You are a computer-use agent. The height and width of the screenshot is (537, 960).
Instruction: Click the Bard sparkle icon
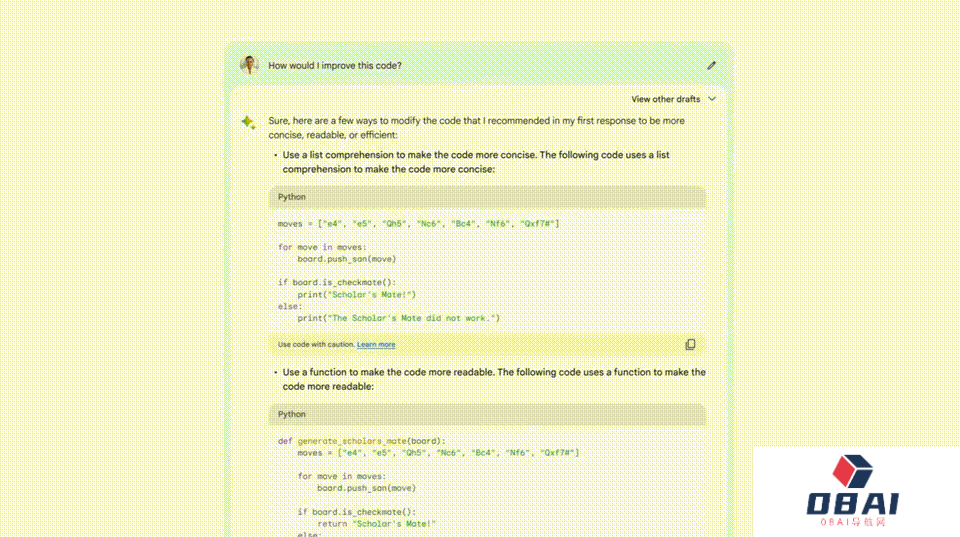click(249, 122)
